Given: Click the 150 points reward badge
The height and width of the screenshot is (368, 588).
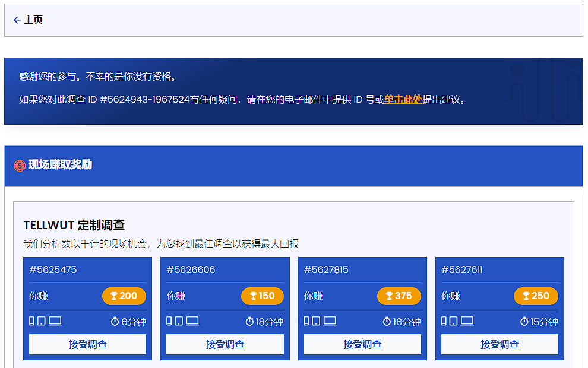Looking at the screenshot, I should [x=262, y=296].
